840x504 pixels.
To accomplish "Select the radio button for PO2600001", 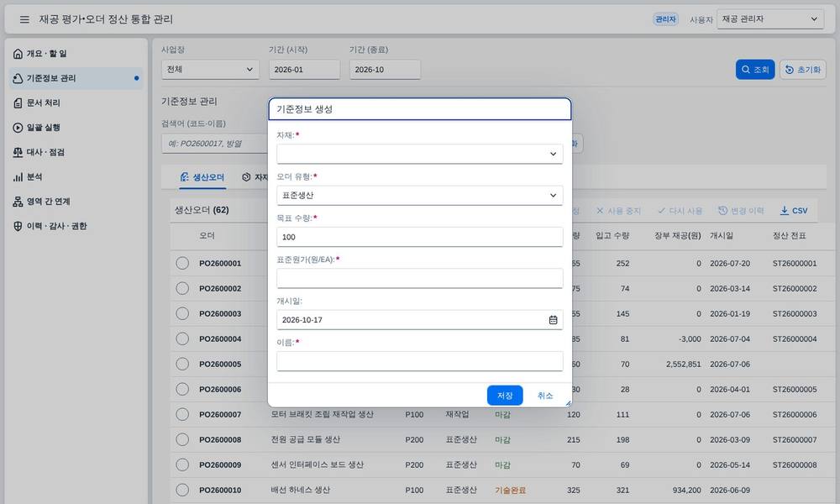I will tap(182, 263).
